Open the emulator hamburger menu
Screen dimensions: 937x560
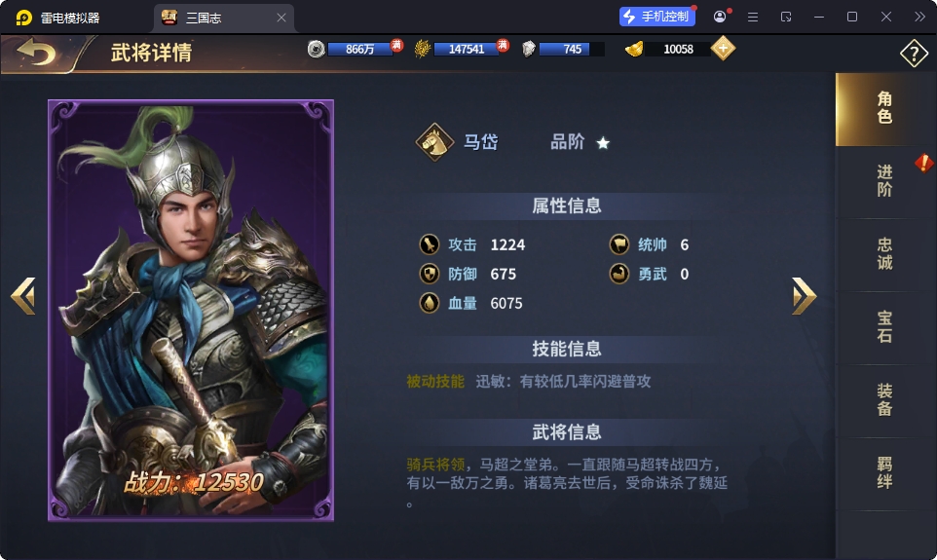pyautogui.click(x=753, y=18)
